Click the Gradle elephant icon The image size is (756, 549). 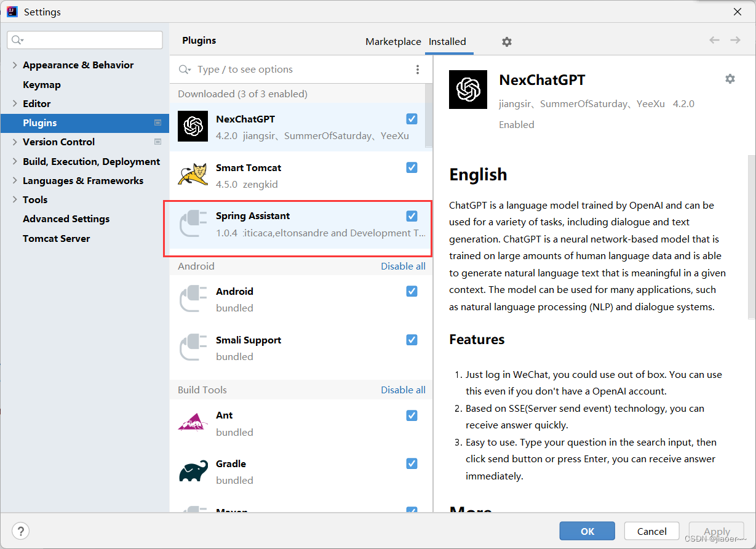193,471
